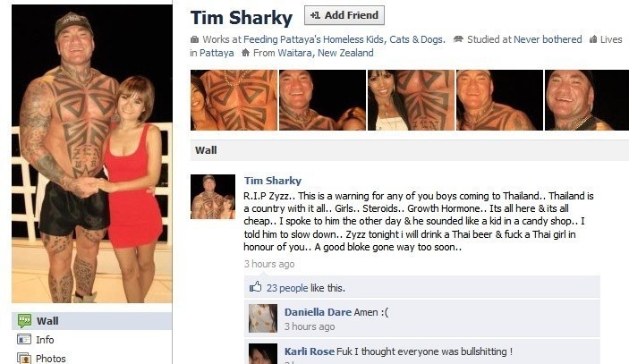Open the first photo strip thumbnail
The image size is (629, 364).
point(234,100)
